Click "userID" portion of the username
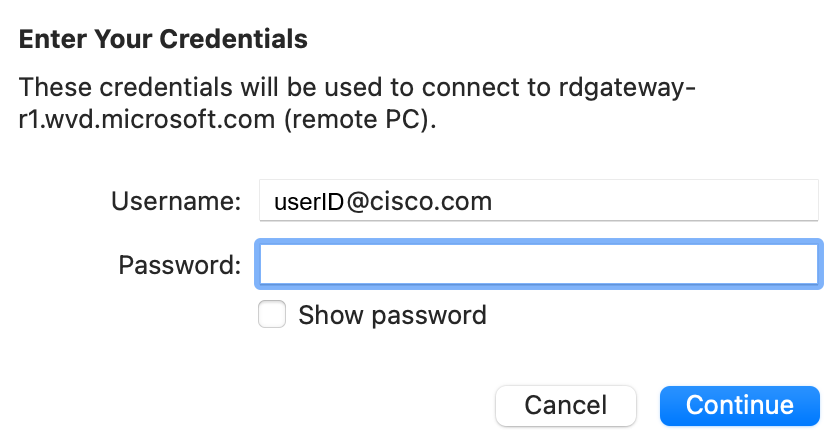 click(x=301, y=201)
